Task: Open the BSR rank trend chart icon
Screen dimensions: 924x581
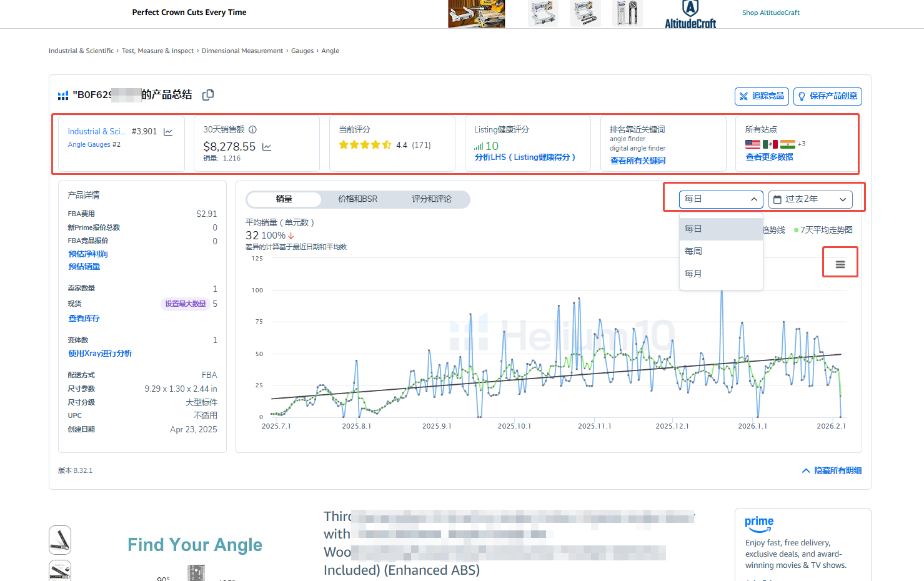Action: tap(168, 132)
